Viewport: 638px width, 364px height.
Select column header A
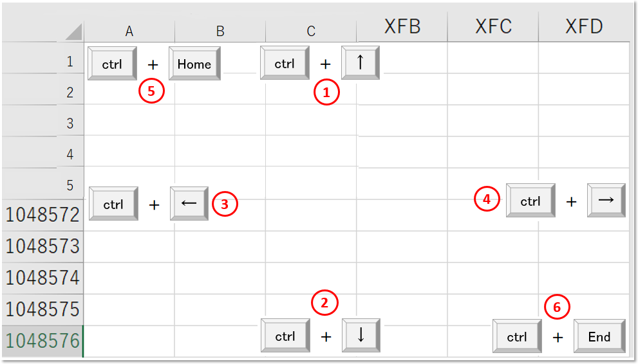[x=129, y=32]
